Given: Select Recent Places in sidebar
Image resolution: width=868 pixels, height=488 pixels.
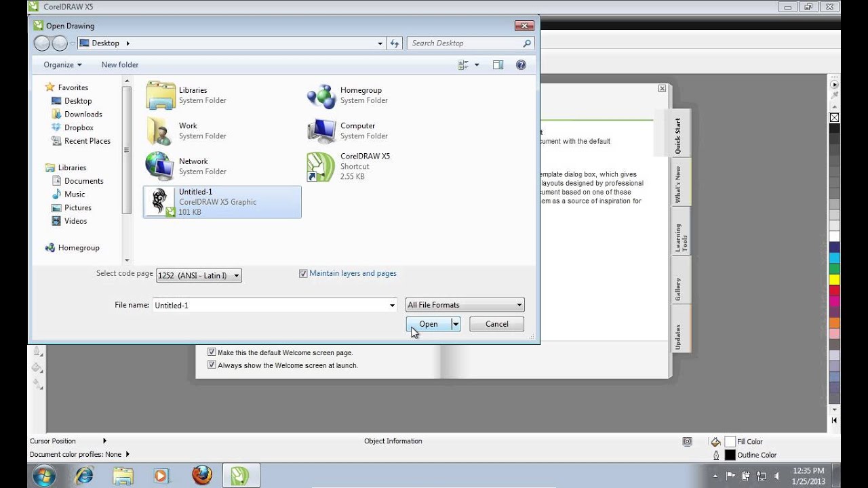Looking at the screenshot, I should (x=87, y=141).
